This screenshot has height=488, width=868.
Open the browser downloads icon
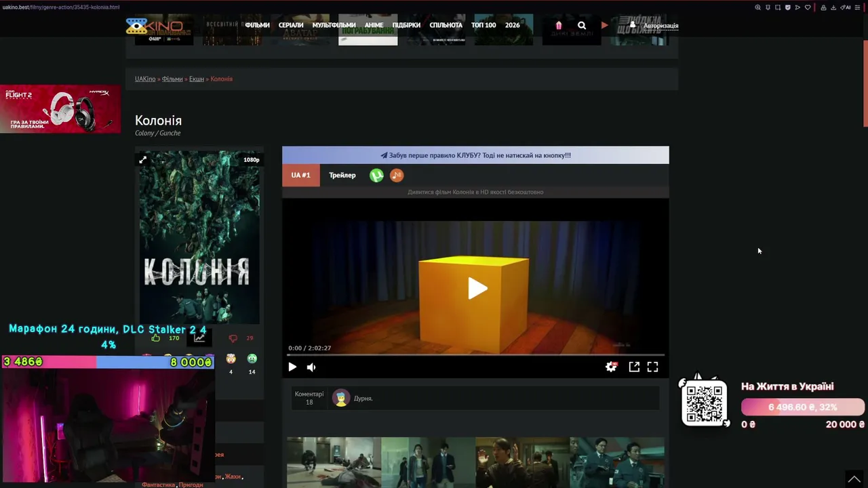833,7
